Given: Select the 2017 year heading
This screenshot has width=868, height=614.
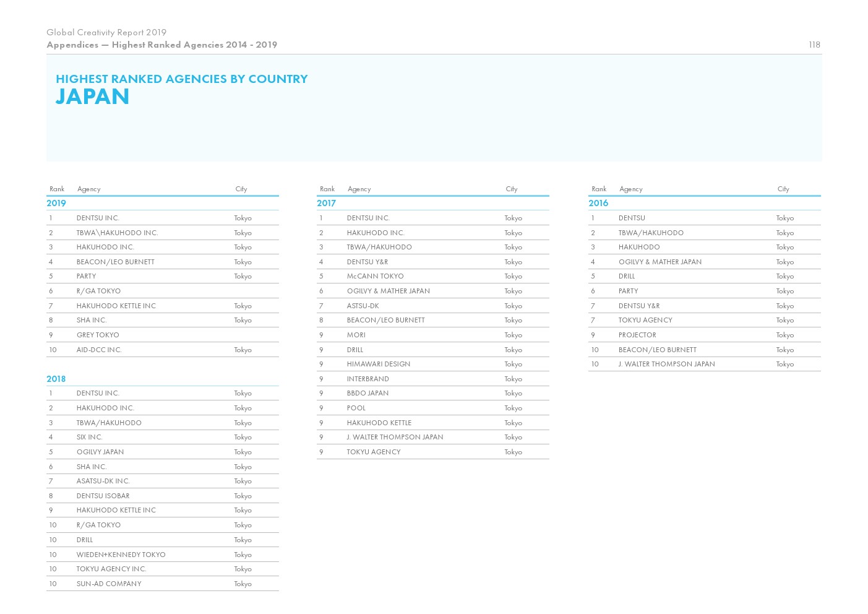Looking at the screenshot, I should [326, 203].
